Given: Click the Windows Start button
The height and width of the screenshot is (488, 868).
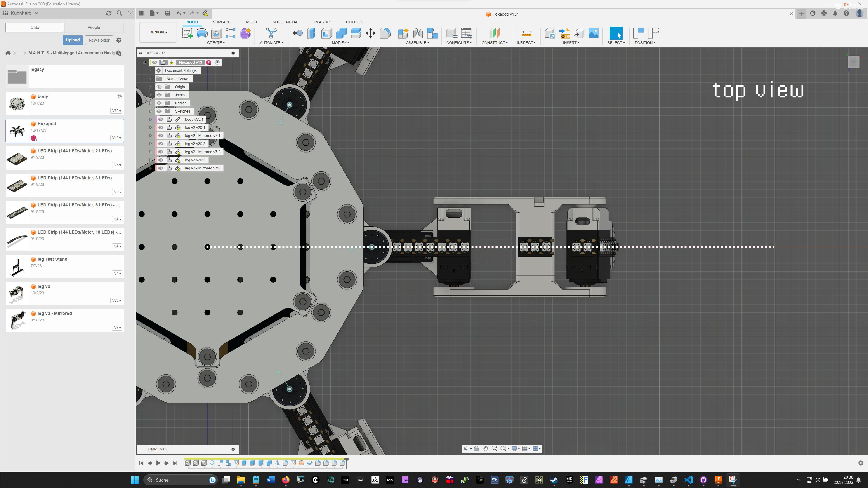Looking at the screenshot, I should 135,480.
